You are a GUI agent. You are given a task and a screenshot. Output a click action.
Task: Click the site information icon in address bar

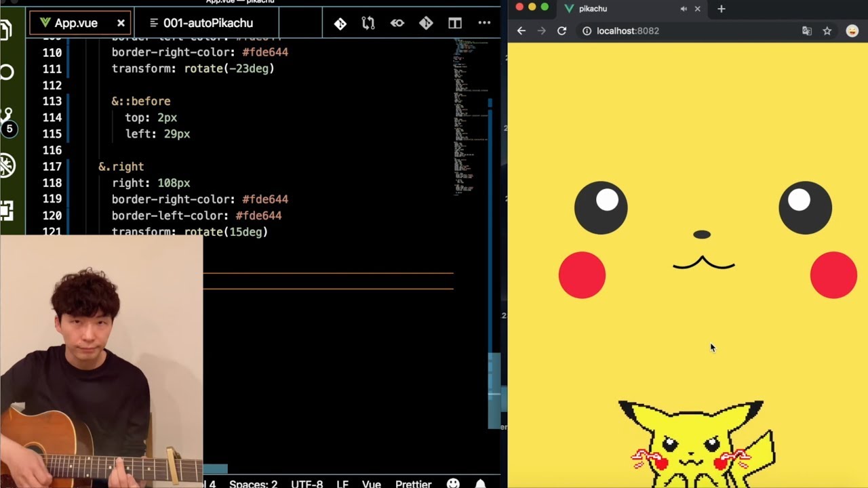click(587, 30)
